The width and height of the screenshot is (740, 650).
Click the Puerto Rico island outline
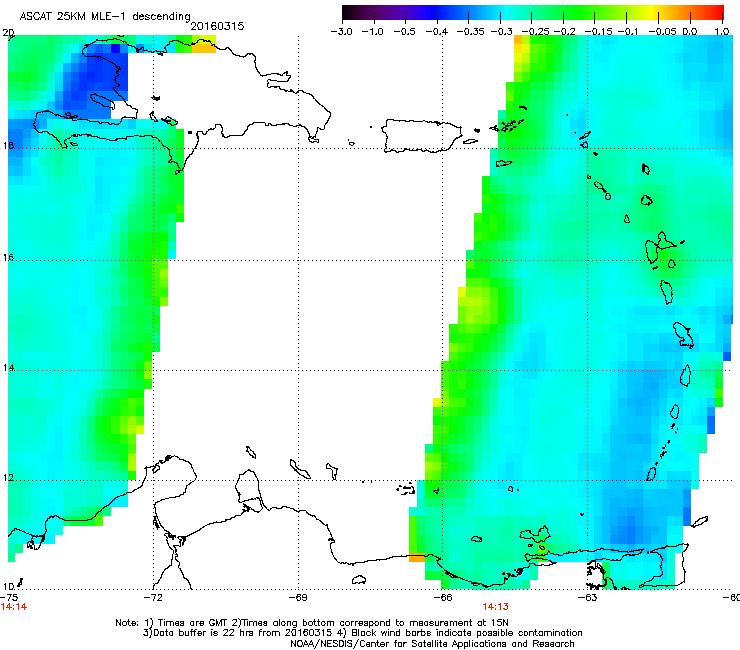tap(421, 136)
